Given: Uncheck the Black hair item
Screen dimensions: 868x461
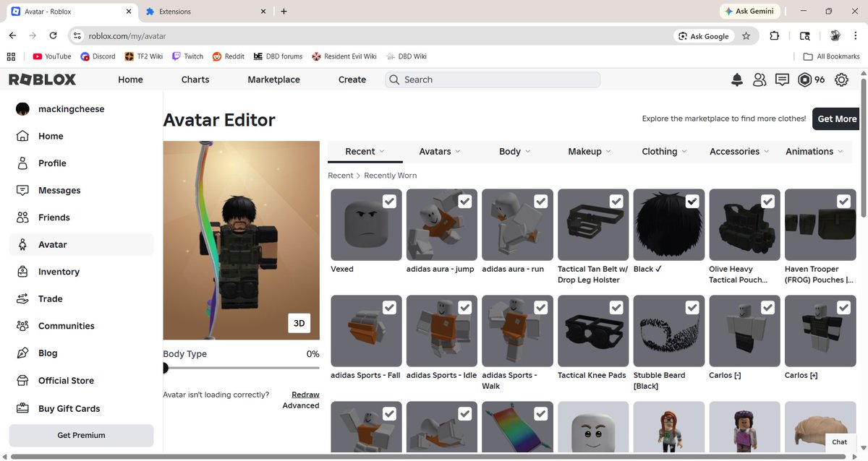Looking at the screenshot, I should tap(692, 201).
